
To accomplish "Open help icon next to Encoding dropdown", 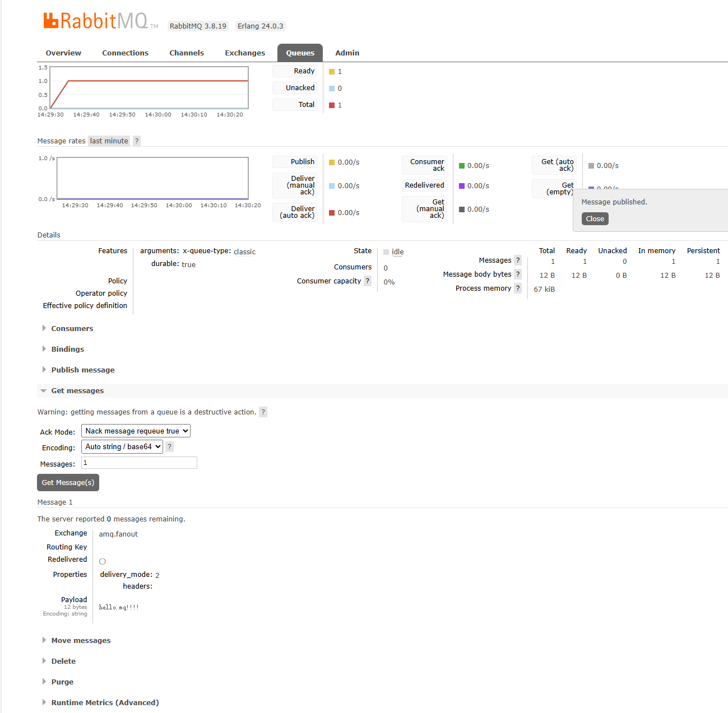I will click(170, 447).
